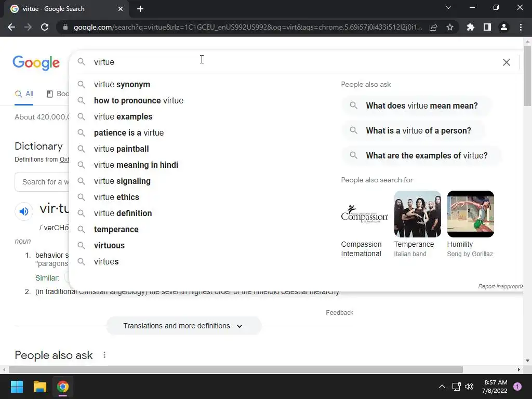Viewport: 532px width, 399px height.
Task: Go back using the browser back arrow
Action: (11, 27)
